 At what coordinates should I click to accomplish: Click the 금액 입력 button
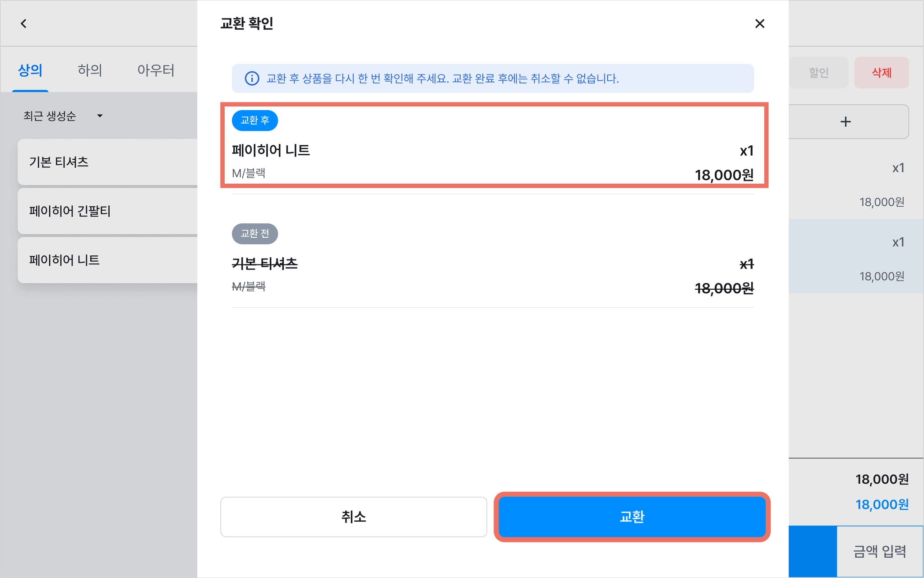coord(880,551)
